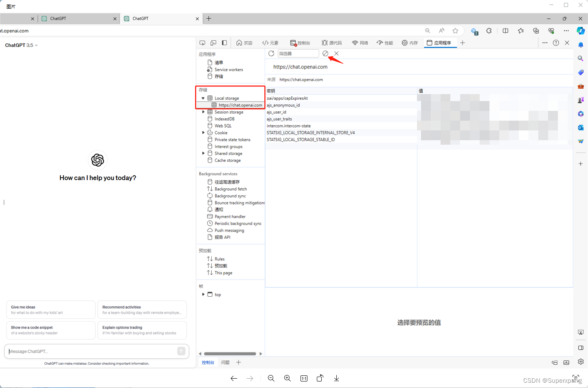
Task: Click the Explain options trading card
Action: [142, 330]
